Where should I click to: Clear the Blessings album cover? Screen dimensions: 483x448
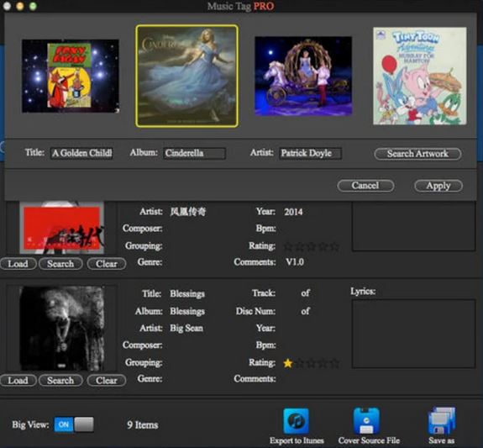(107, 380)
